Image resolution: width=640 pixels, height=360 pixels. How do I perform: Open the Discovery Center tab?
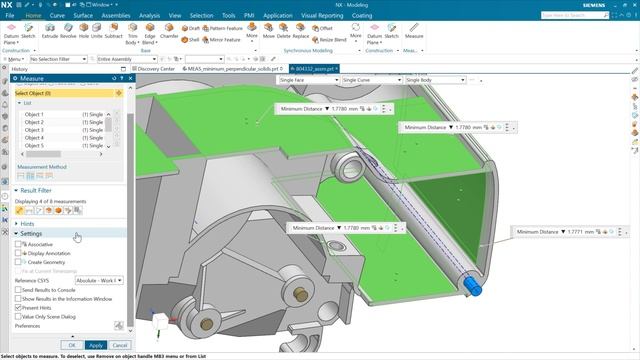[153, 69]
